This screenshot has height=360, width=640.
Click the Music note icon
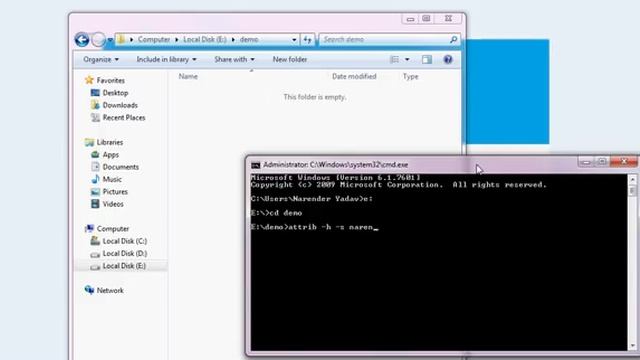[x=95, y=179]
